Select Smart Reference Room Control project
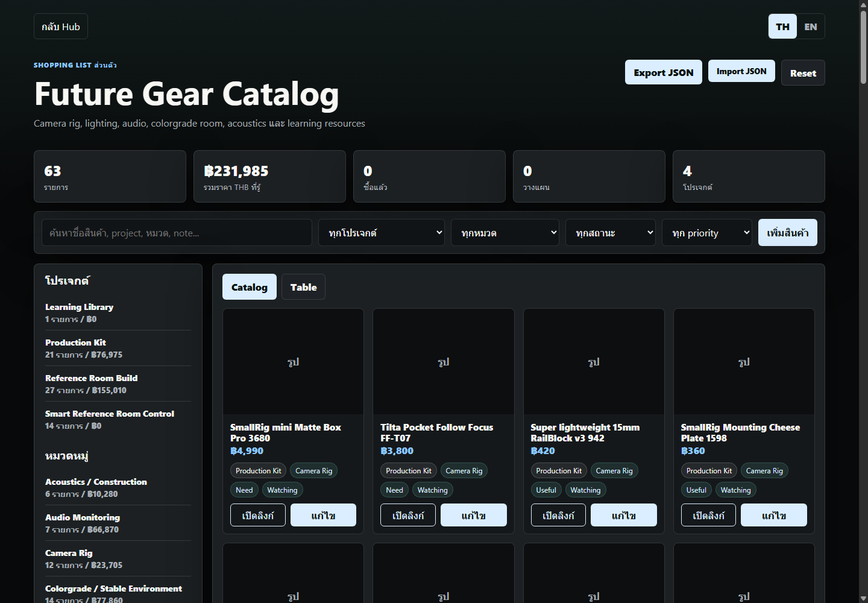Image resolution: width=868 pixels, height=603 pixels. click(118, 420)
